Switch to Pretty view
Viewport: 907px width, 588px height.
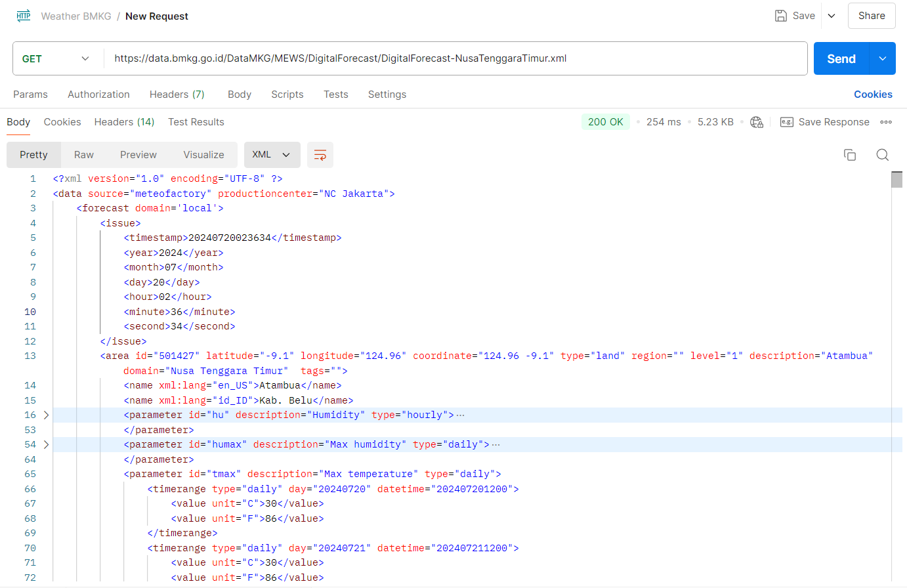point(33,155)
